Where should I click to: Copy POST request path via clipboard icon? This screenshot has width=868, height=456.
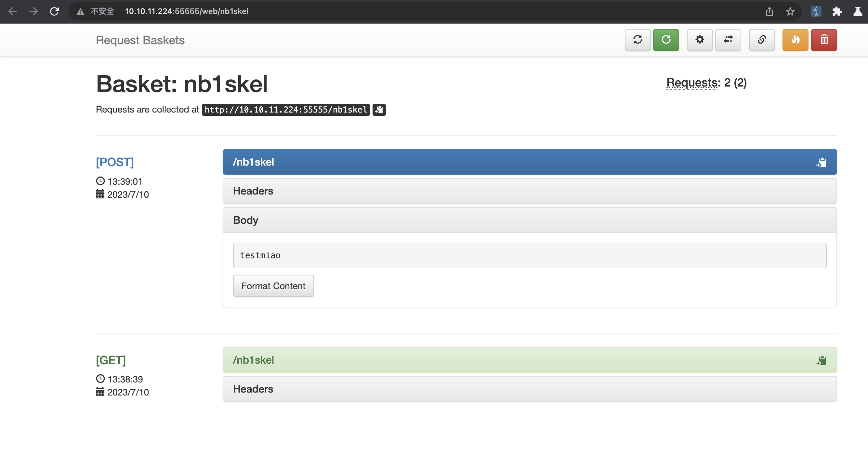tap(821, 162)
